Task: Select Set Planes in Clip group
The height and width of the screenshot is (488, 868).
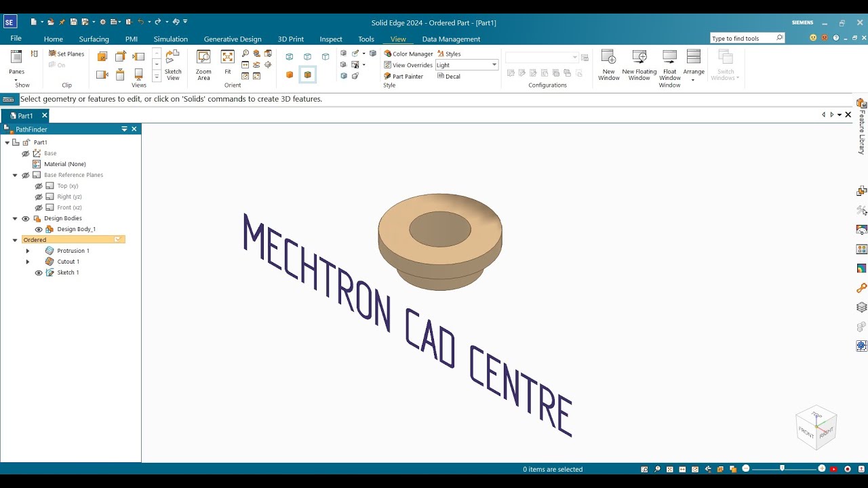Action: tap(66, 54)
